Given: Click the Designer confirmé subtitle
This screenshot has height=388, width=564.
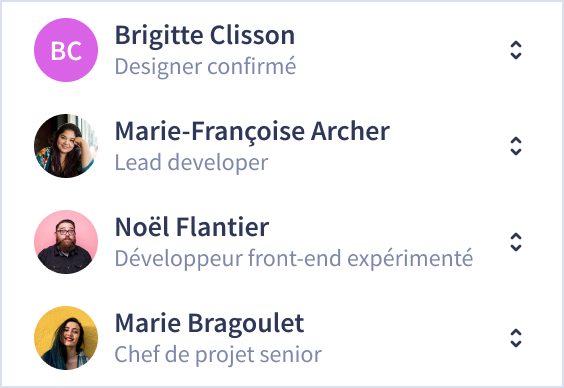Looking at the screenshot, I should (205, 67).
